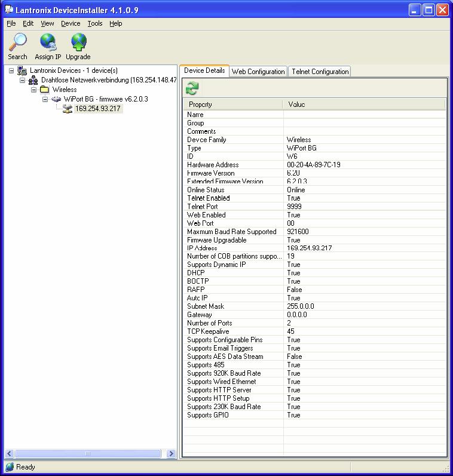Select the Wireless tree label

point(65,90)
